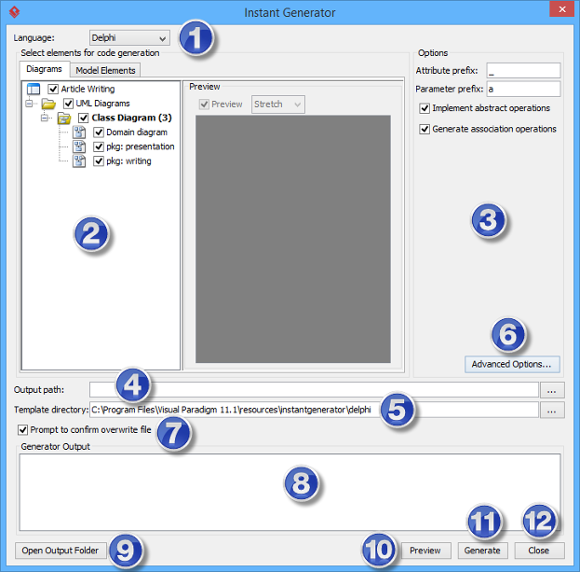The image size is (580, 572).
Task: Click the gray diagram preview area
Action: click(x=293, y=239)
